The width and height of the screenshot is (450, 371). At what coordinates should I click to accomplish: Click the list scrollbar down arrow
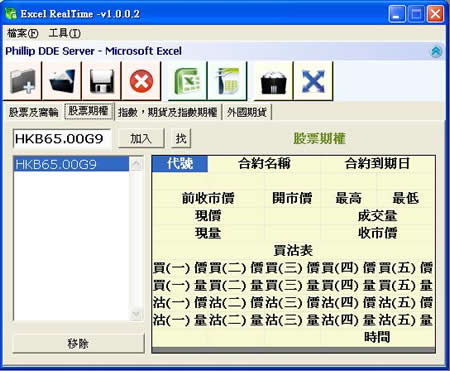[136, 314]
